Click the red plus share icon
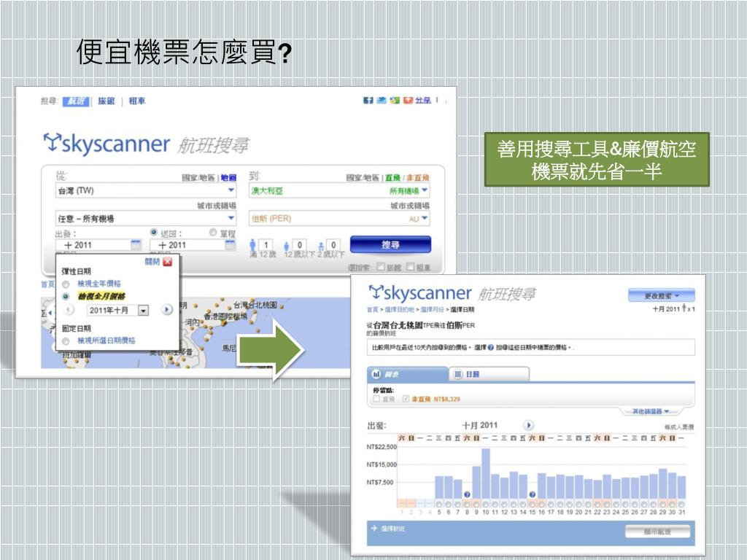This screenshot has height=560, width=747. point(408,101)
